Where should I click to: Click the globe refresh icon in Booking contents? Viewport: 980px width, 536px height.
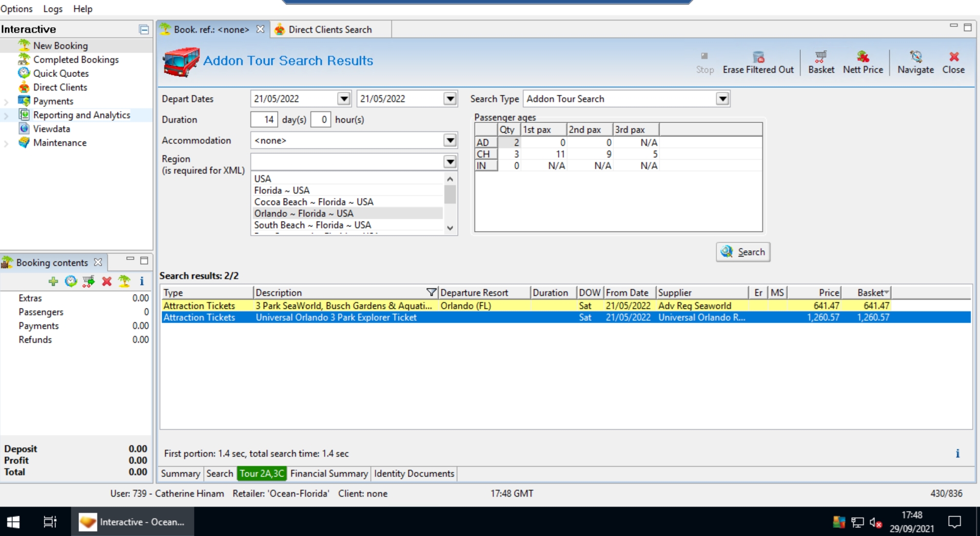(71, 281)
